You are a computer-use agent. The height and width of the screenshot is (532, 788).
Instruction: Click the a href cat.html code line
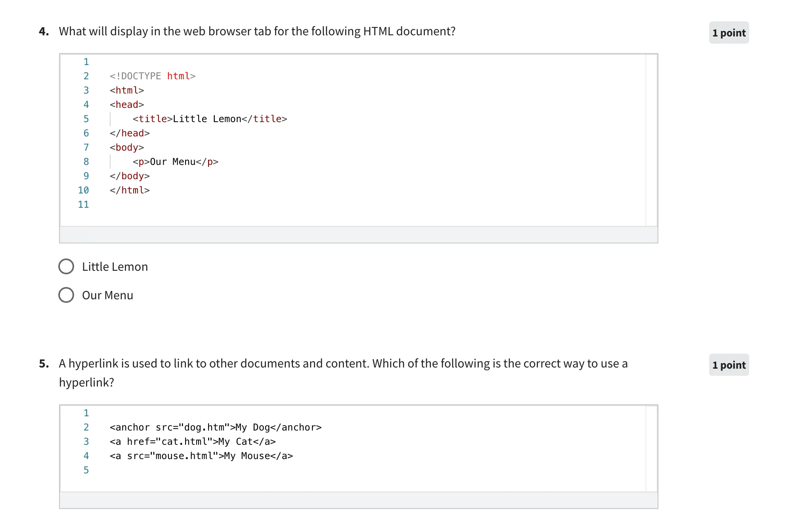193,442
